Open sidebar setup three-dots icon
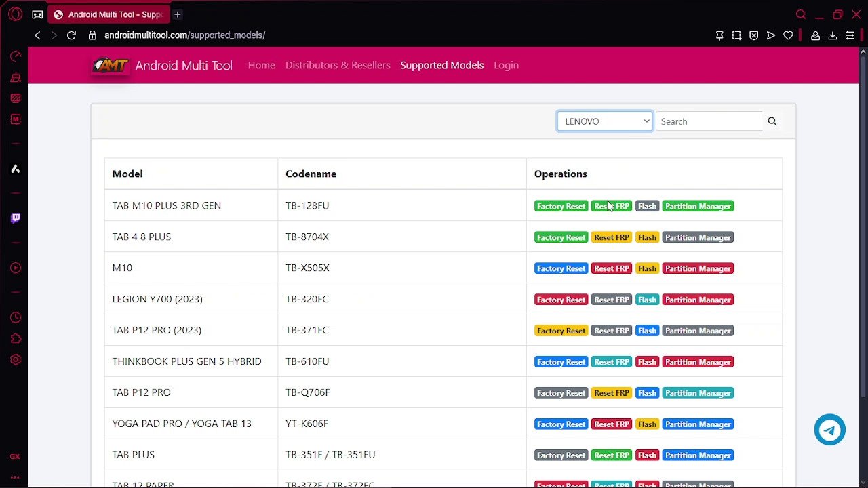868x488 pixels. (15, 477)
